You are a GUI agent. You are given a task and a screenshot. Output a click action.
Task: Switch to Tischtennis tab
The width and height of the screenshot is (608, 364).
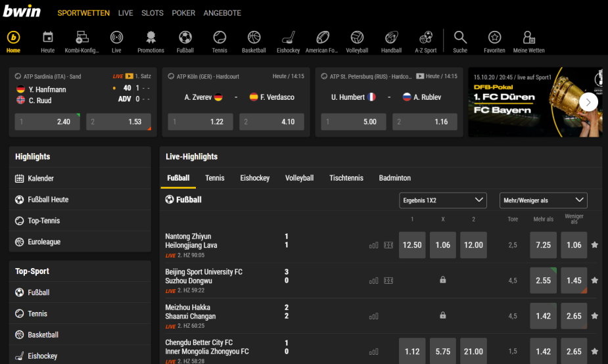click(x=346, y=178)
